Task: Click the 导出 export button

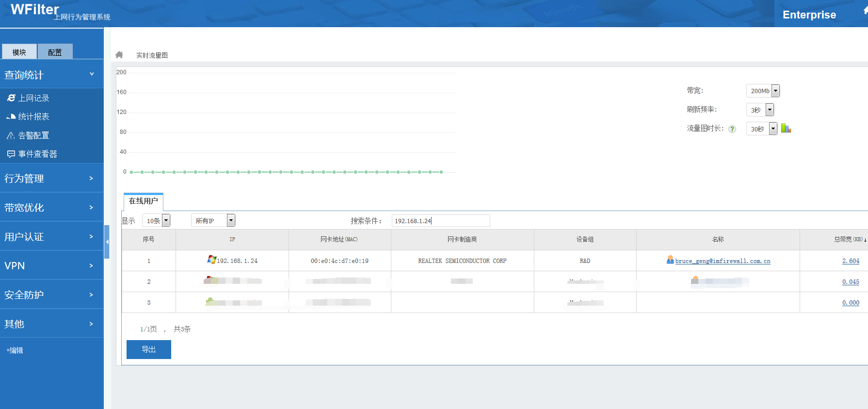Action: click(x=148, y=349)
